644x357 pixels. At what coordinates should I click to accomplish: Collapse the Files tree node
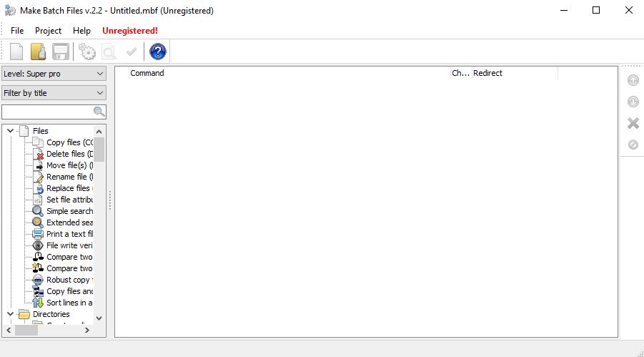tap(10, 131)
